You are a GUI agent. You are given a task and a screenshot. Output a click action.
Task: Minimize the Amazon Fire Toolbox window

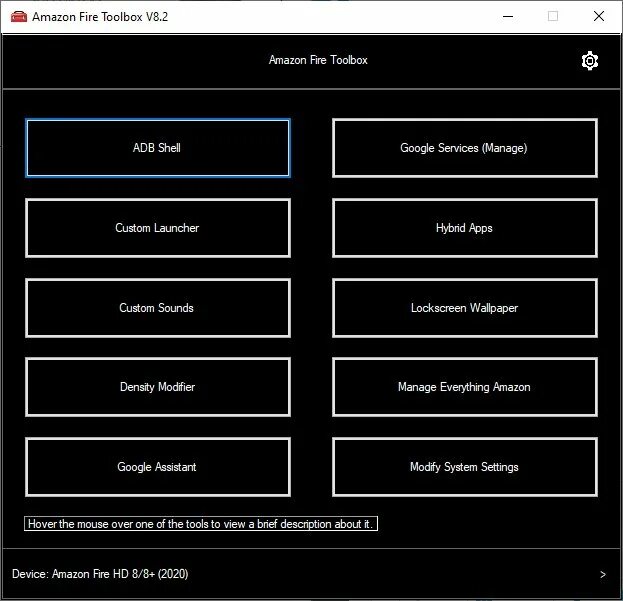(x=508, y=17)
